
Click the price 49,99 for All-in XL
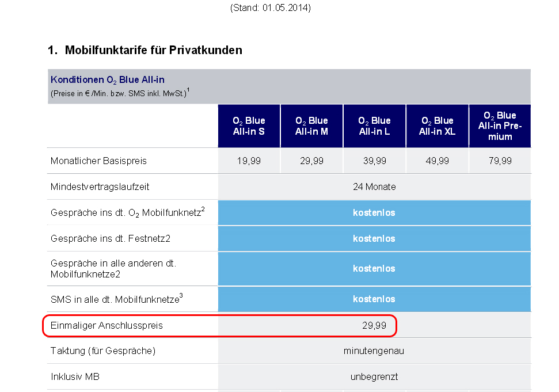437,161
